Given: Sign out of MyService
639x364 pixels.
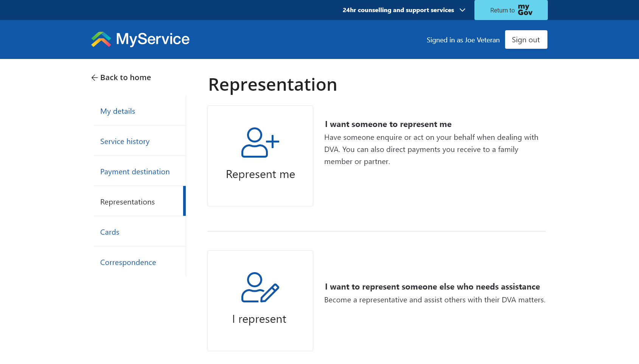Looking at the screenshot, I should point(526,39).
